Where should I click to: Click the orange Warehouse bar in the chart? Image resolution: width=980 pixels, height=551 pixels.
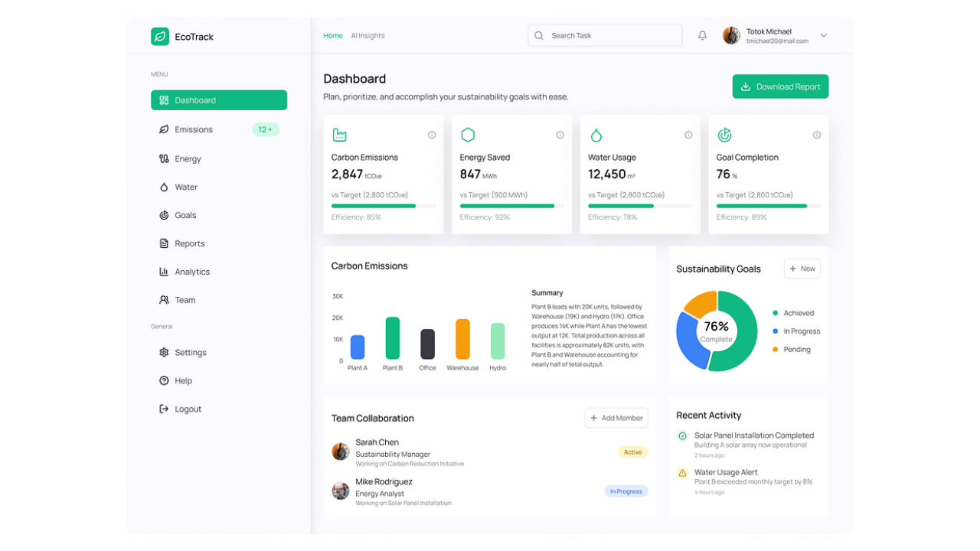(462, 339)
